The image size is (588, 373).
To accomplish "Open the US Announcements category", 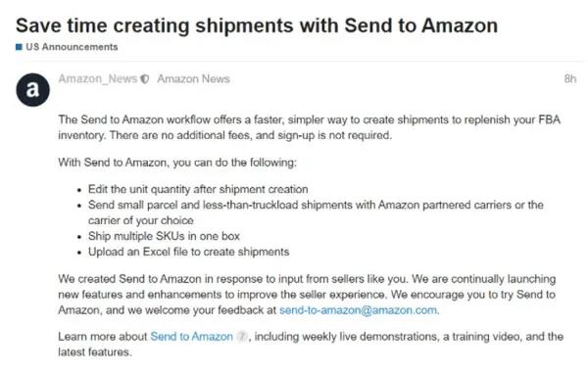I will [72, 47].
